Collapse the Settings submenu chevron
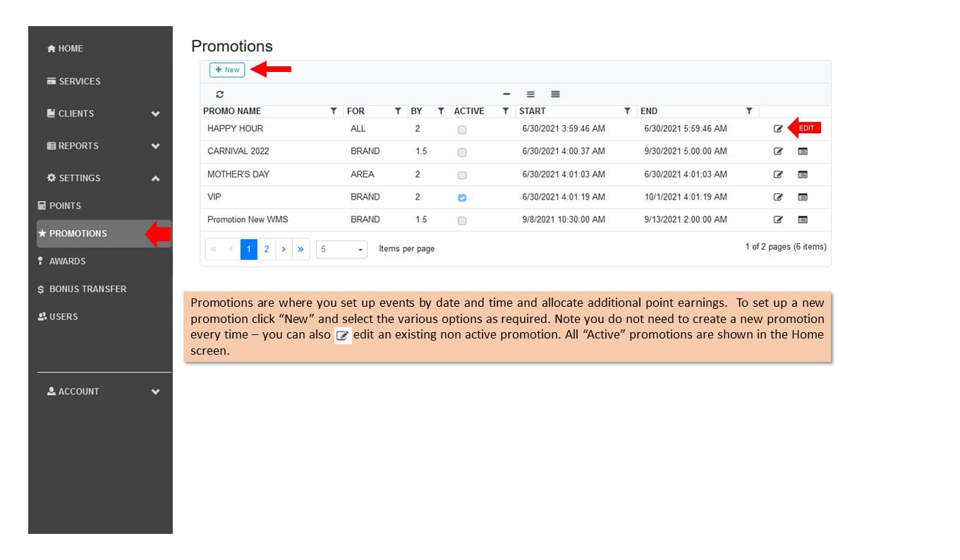960x560 pixels. point(155,178)
